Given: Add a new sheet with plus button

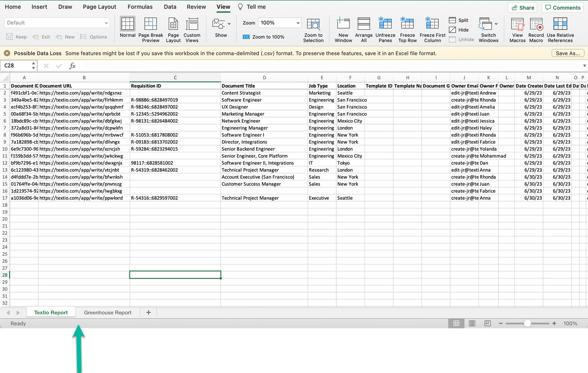Looking at the screenshot, I should click(x=148, y=312).
